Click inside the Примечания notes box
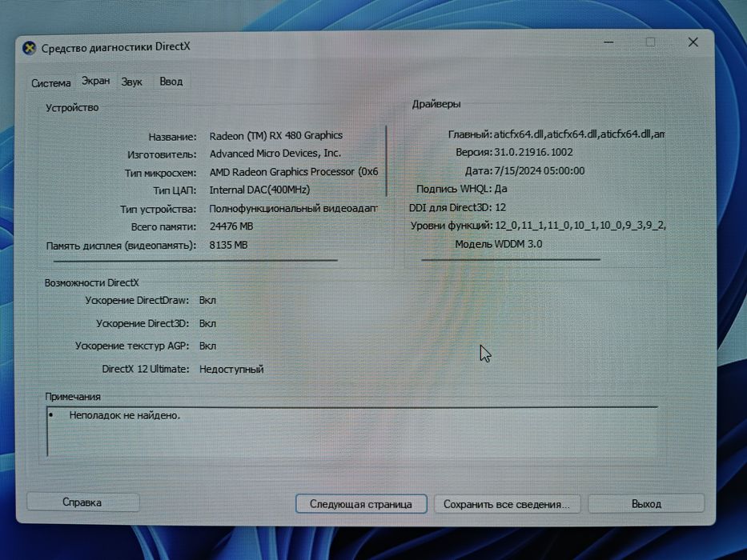This screenshot has height=560, width=747. tap(352, 432)
